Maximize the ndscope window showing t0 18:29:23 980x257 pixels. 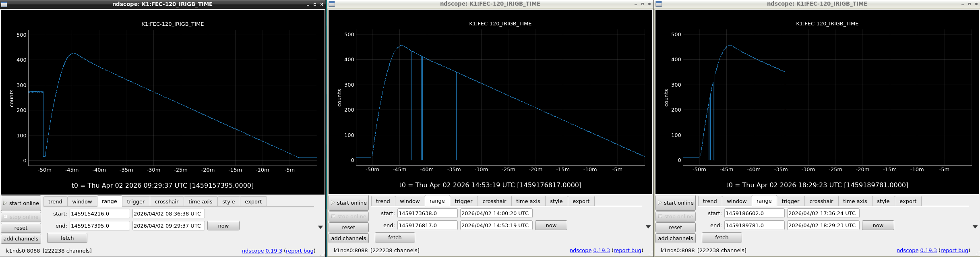970,4
